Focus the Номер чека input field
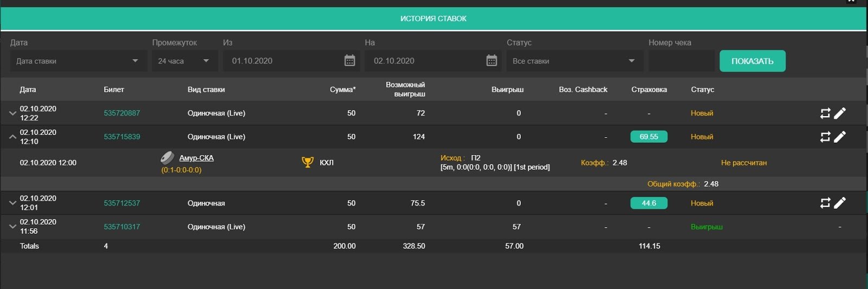868x289 pixels. (x=681, y=61)
